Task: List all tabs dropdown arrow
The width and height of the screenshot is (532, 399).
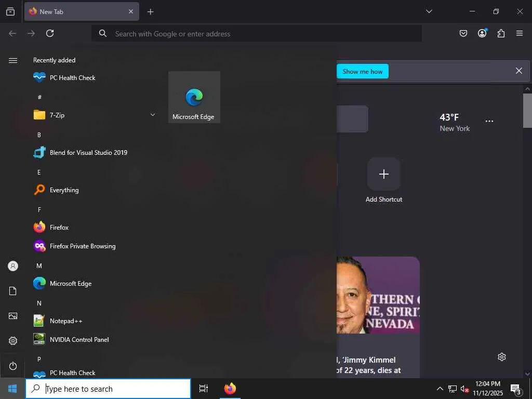Action: click(429, 11)
